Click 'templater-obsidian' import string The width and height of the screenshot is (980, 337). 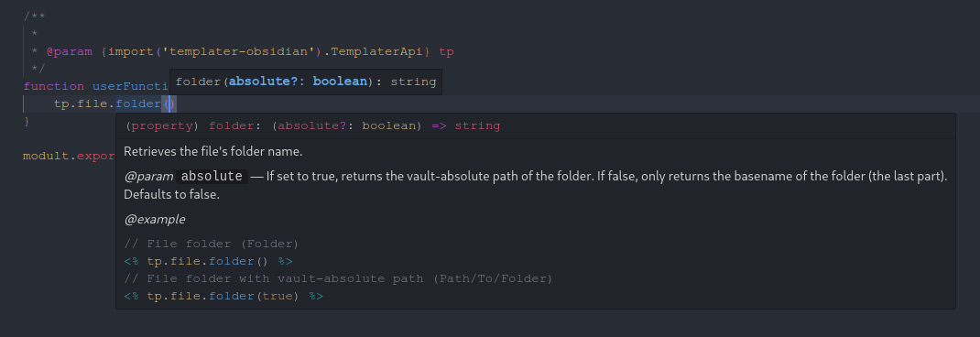point(238,52)
